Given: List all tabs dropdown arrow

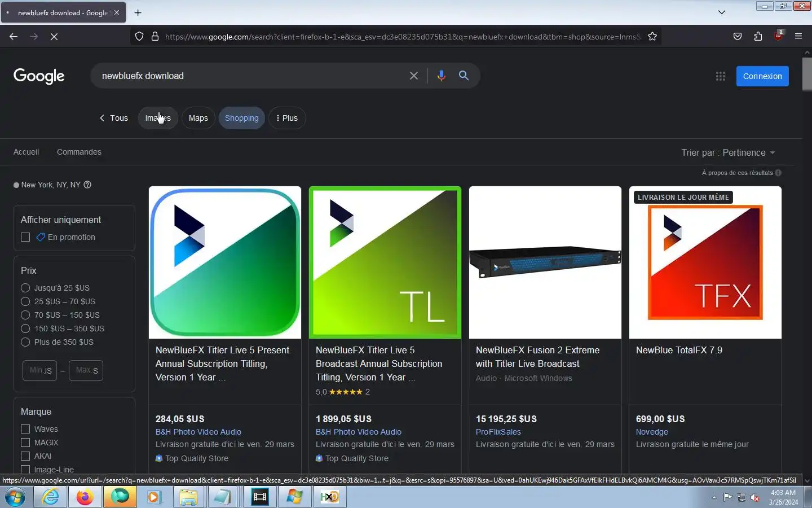Looking at the screenshot, I should coord(722,12).
